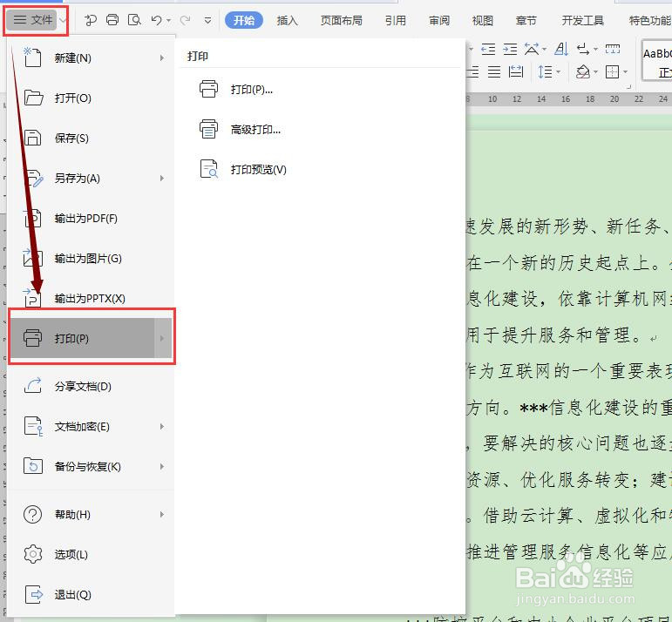Select 文档加密(E) menu entry
Image resolution: width=672 pixels, height=622 pixels.
coord(91,426)
